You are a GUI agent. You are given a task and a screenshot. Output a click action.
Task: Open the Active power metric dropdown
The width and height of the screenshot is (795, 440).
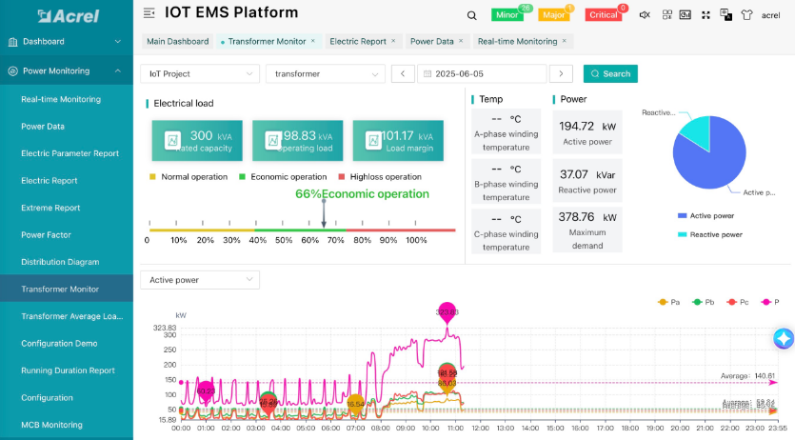[x=200, y=280]
